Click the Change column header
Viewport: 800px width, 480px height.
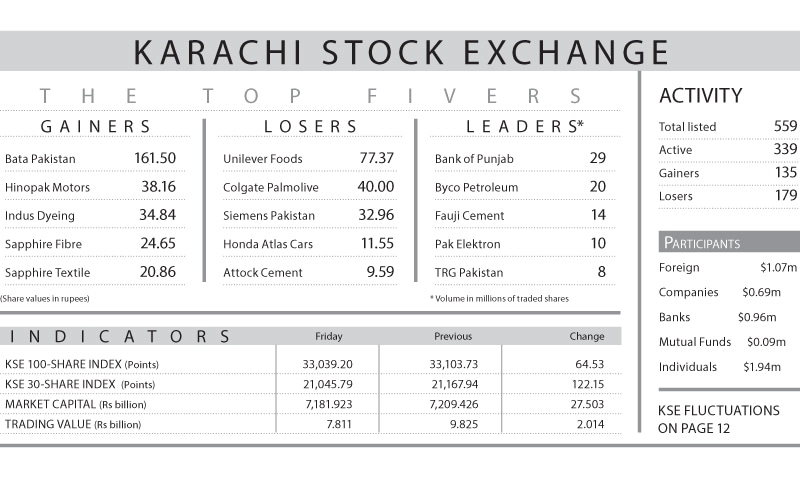(588, 336)
